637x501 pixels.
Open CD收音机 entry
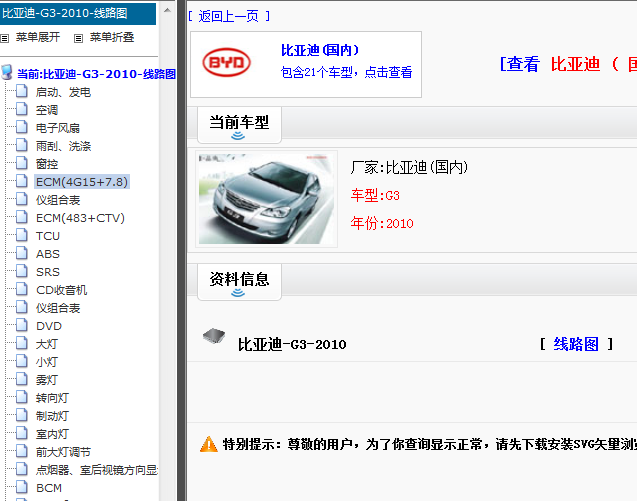point(61,290)
